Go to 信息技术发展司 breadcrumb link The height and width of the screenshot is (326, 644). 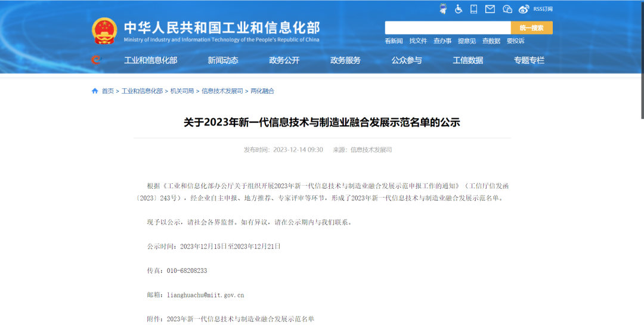222,91
